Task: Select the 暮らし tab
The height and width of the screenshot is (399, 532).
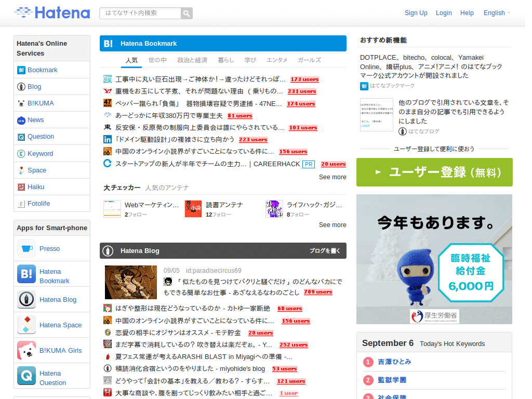Action: coord(226,60)
